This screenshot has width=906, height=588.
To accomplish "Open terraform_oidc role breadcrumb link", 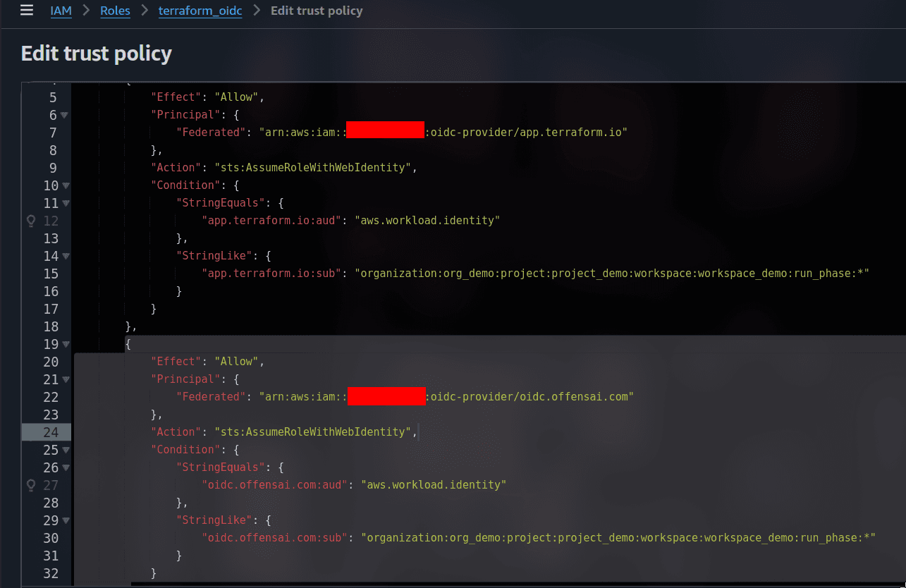I will pyautogui.click(x=201, y=11).
